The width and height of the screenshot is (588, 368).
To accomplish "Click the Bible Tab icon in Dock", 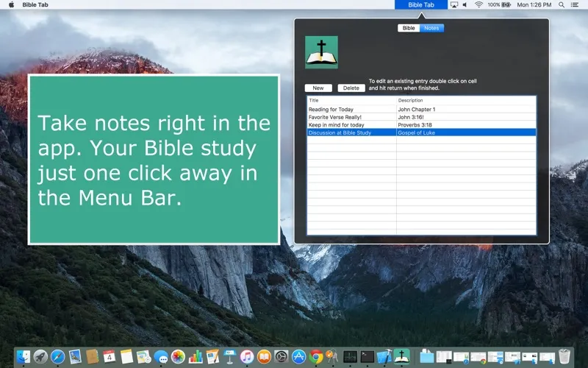I will coord(401,357).
